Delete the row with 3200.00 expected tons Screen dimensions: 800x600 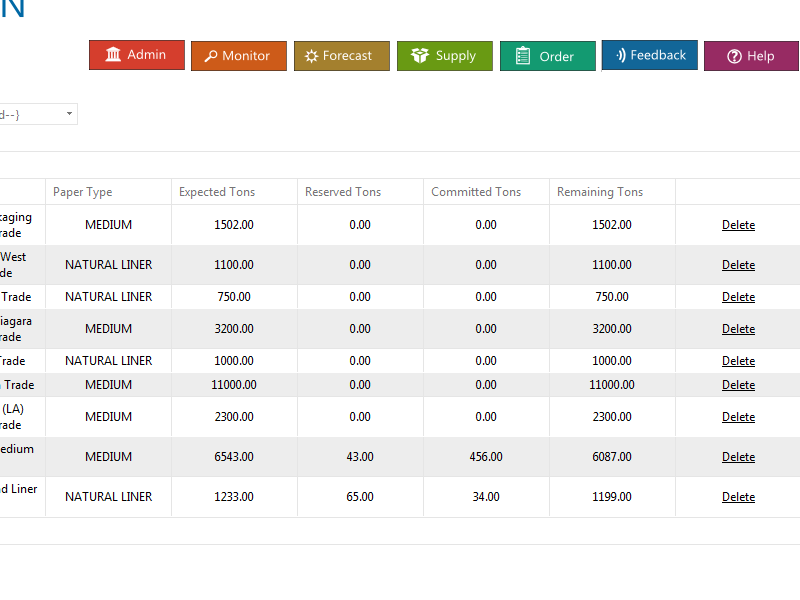[x=738, y=329]
